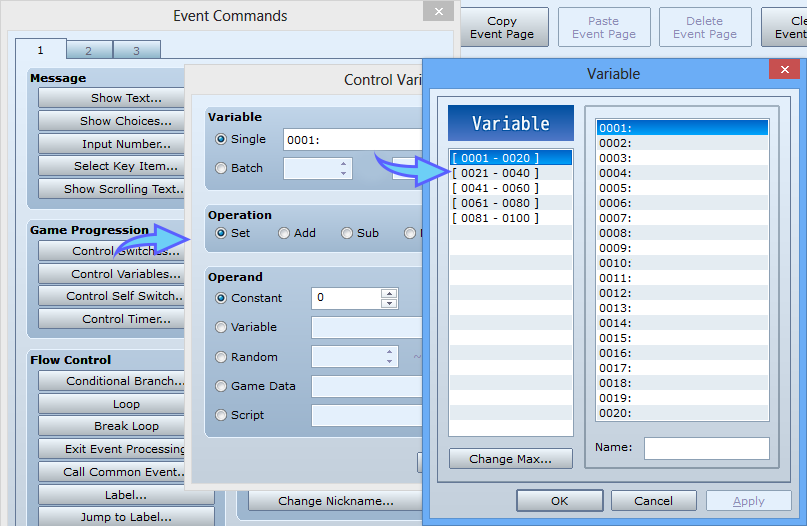Close the Event Commands window
The width and height of the screenshot is (807, 526).
tap(437, 12)
